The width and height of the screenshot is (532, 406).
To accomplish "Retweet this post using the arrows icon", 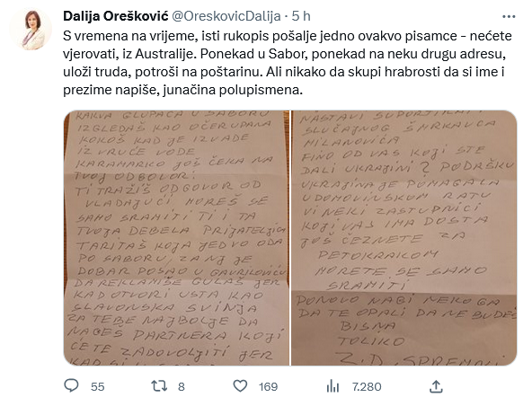I will click(x=159, y=386).
